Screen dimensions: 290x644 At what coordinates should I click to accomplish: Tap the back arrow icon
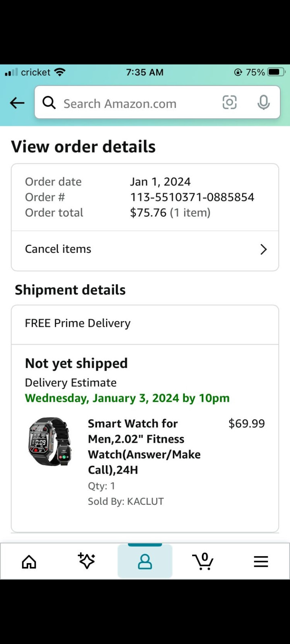(17, 103)
